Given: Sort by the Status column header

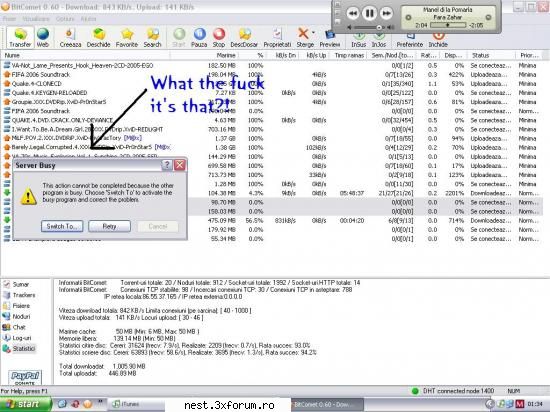Looking at the screenshot, I should point(491,55).
